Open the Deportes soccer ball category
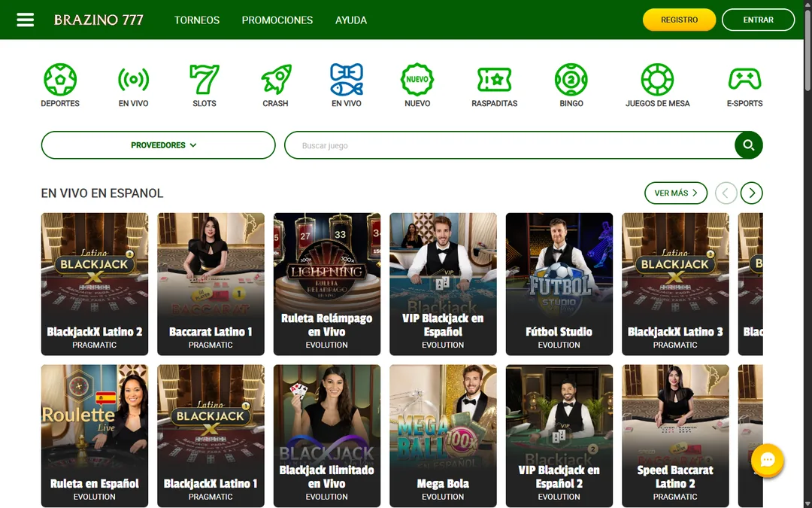The height and width of the screenshot is (508, 812). pyautogui.click(x=60, y=85)
